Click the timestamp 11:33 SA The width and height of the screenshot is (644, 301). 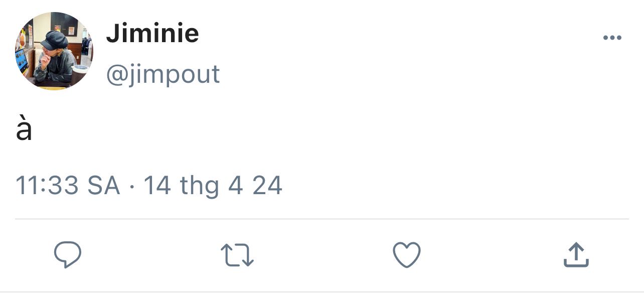pyautogui.click(x=68, y=186)
